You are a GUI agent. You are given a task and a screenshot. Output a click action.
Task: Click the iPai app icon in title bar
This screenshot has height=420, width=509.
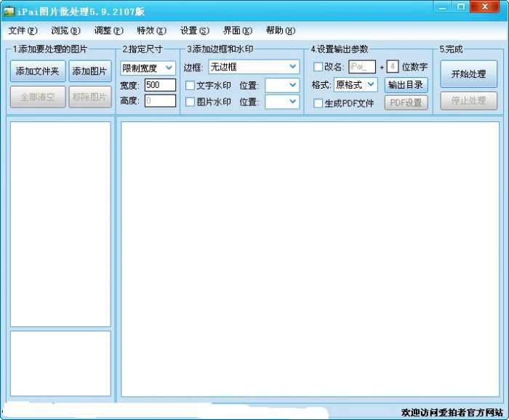(x=9, y=12)
